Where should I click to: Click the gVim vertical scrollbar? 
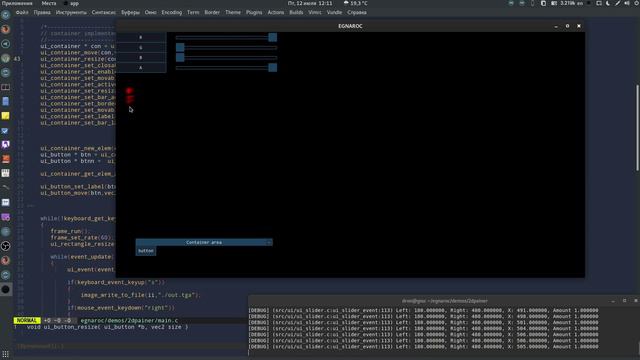coord(637,128)
